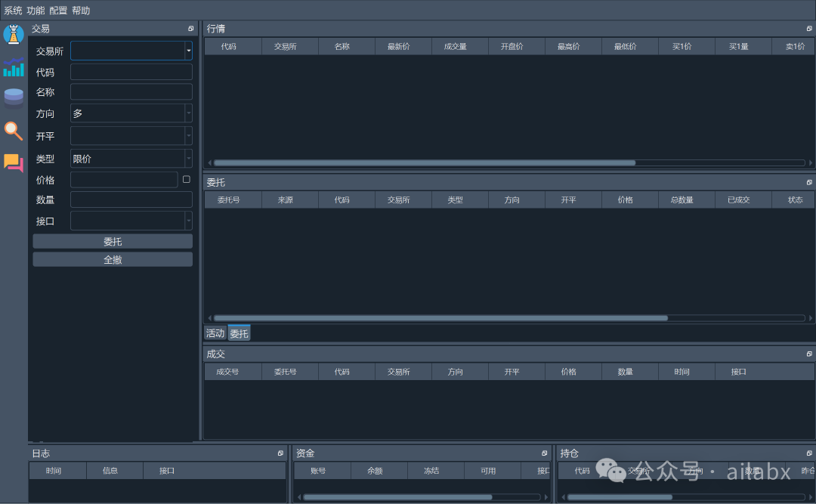Switch to the 委托 tab
Screen dimensions: 816x504
coord(240,333)
